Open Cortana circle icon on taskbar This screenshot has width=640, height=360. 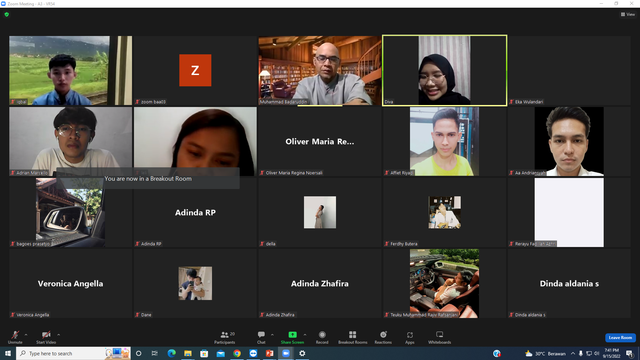tap(139, 353)
